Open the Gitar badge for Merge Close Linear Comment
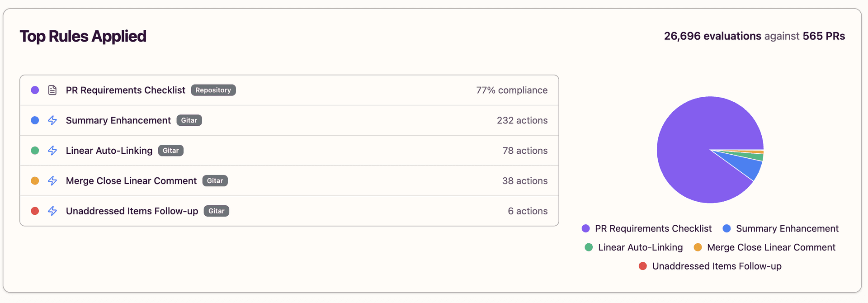 (x=215, y=181)
